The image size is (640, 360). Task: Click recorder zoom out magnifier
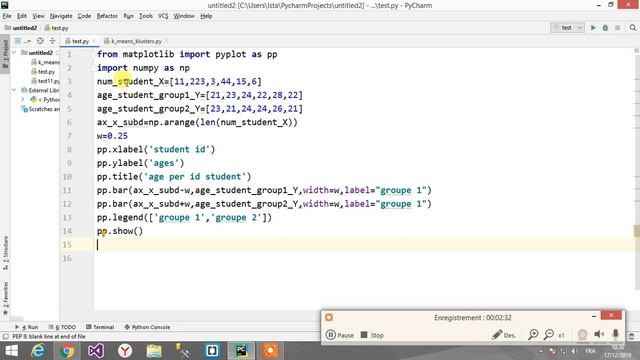click(549, 335)
